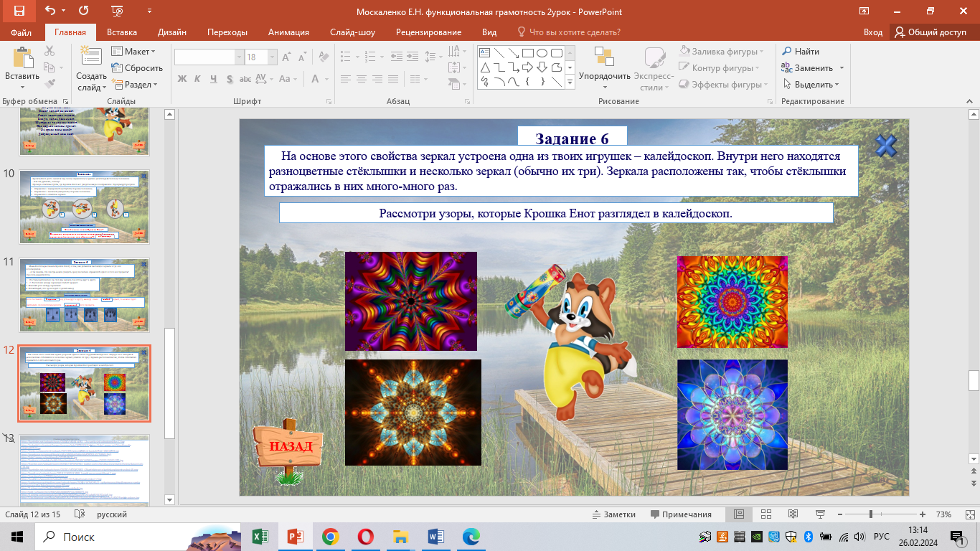Toggle left text alignment
Viewport: 980px width, 551px height.
coord(345,79)
